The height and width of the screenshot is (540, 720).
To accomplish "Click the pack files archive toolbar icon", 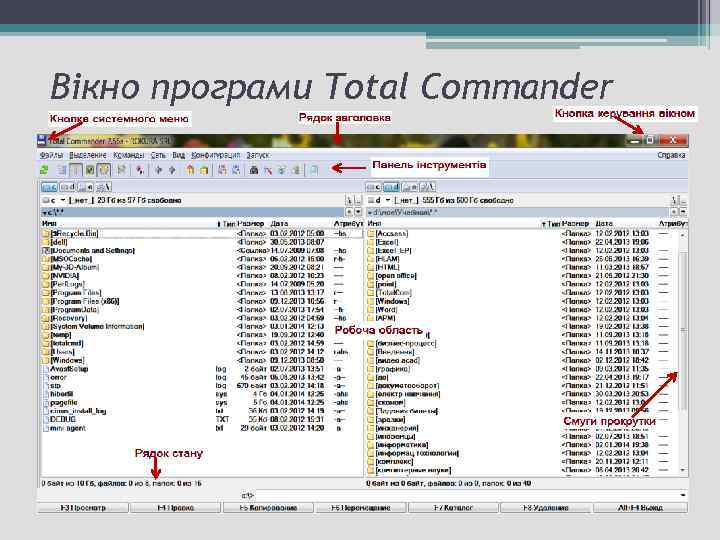I will [x=190, y=170].
